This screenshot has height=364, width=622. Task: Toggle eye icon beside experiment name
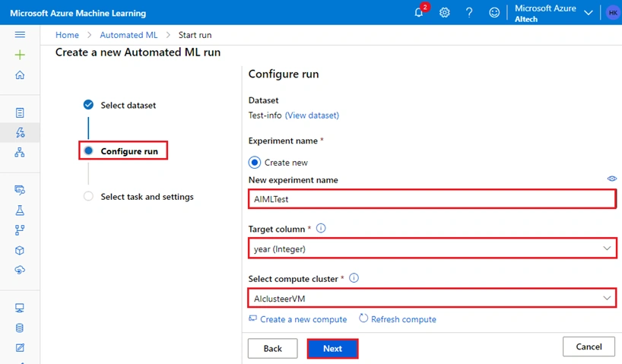pyautogui.click(x=612, y=179)
